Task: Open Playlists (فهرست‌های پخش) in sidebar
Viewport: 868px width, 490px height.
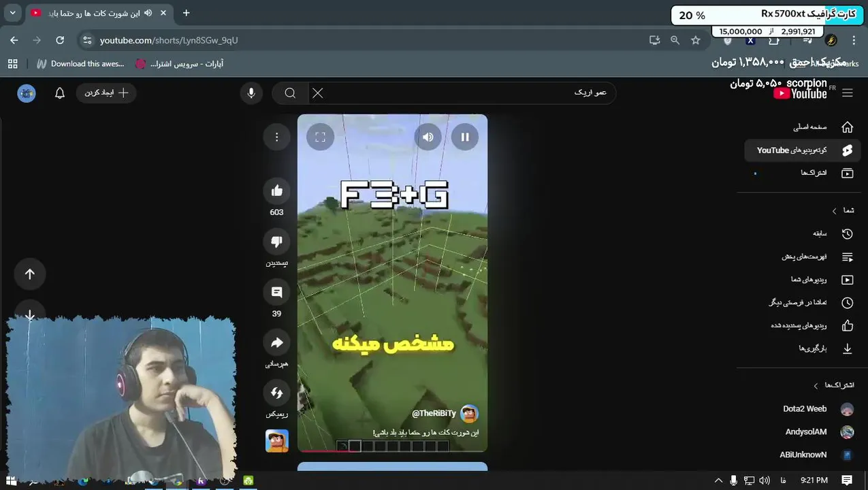Action: (803, 257)
